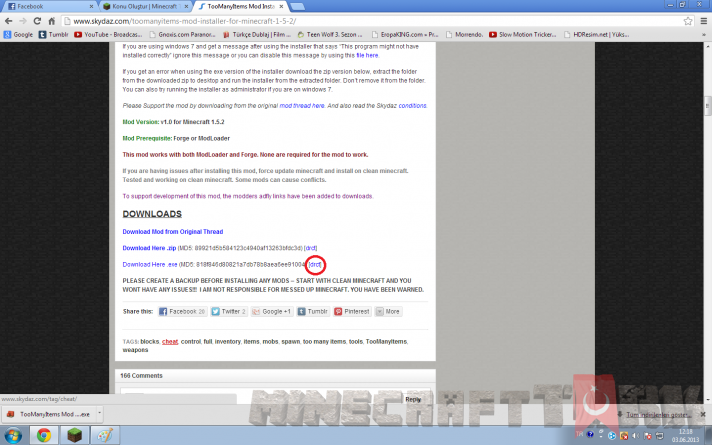The height and width of the screenshot is (445, 712).
Task: Close the TooManyItems Mod Insta tab
Action: click(x=281, y=6)
